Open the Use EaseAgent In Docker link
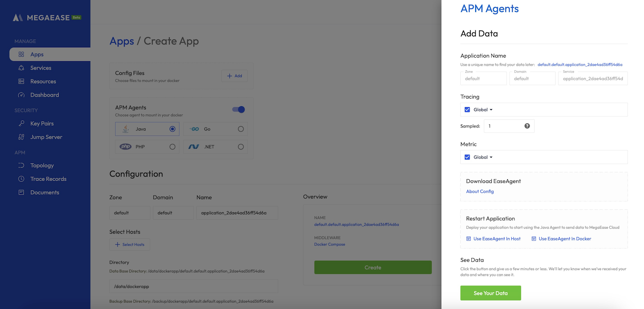 coord(561,239)
